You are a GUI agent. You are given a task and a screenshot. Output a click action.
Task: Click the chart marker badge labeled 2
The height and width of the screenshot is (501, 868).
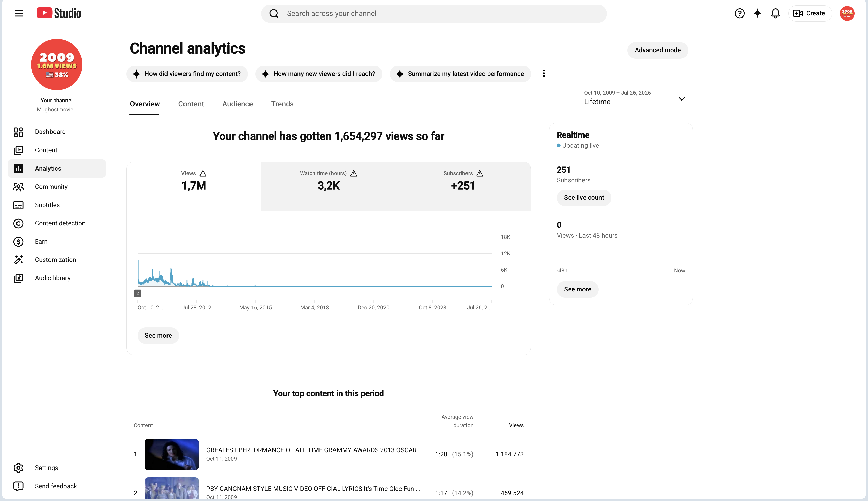(137, 293)
